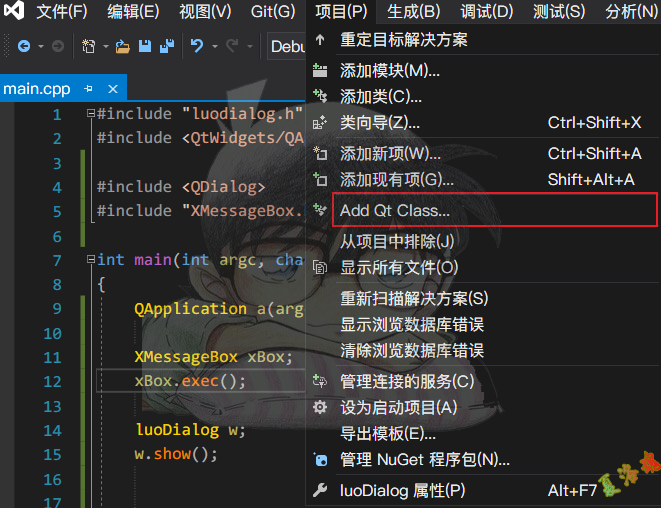Place cursor on line 12 xBox.exec();
The height and width of the screenshot is (508, 661).
click(x=190, y=381)
